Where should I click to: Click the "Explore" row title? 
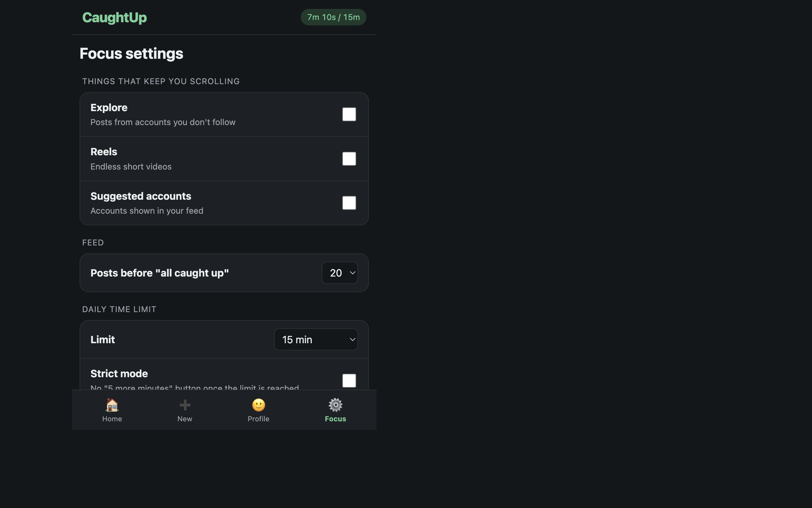tap(109, 108)
